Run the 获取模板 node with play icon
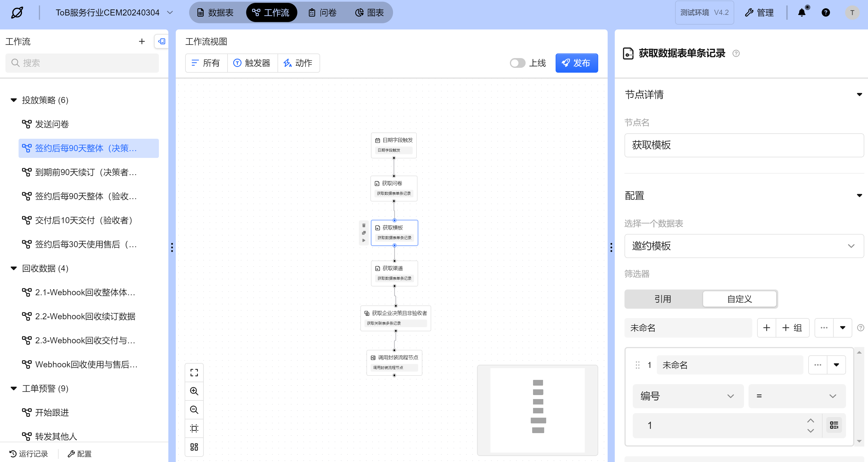The height and width of the screenshot is (462, 868). click(364, 240)
